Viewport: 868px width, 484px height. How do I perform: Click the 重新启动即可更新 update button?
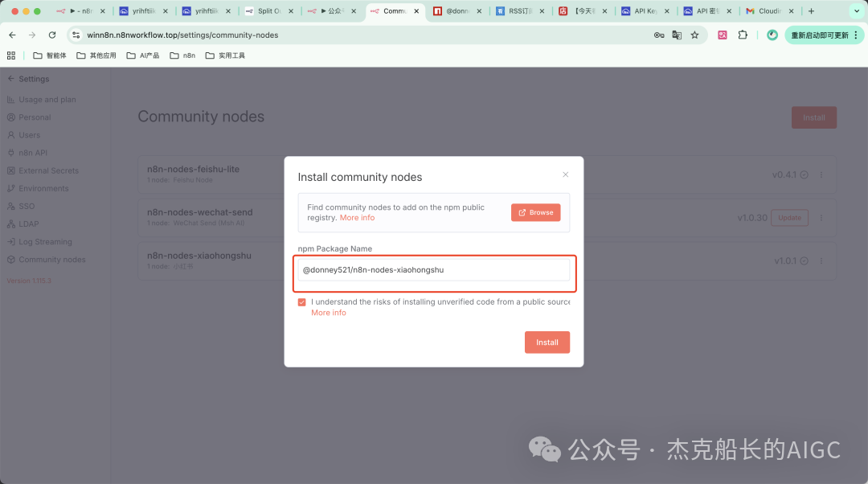click(819, 35)
